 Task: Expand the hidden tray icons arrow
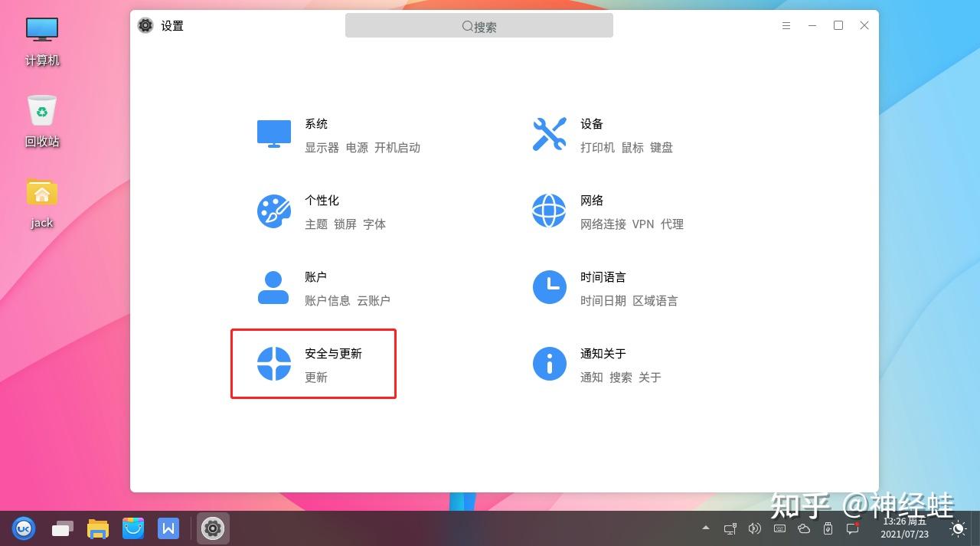pos(706,528)
